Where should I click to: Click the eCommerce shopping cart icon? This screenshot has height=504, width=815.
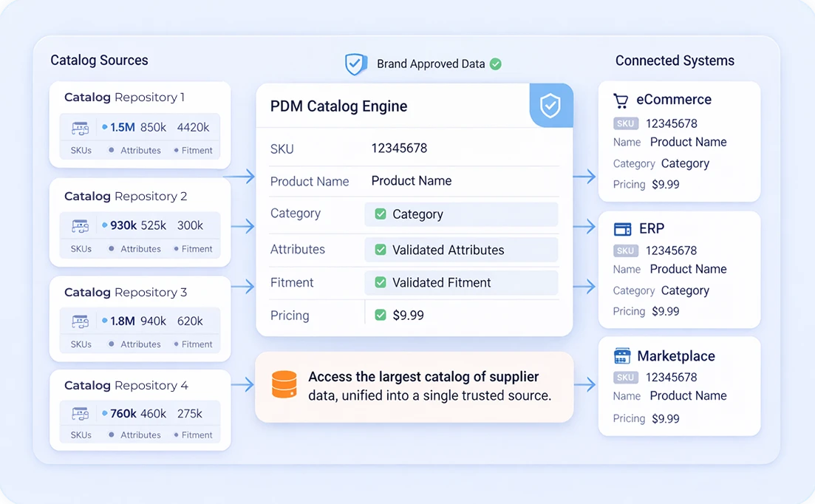point(621,101)
